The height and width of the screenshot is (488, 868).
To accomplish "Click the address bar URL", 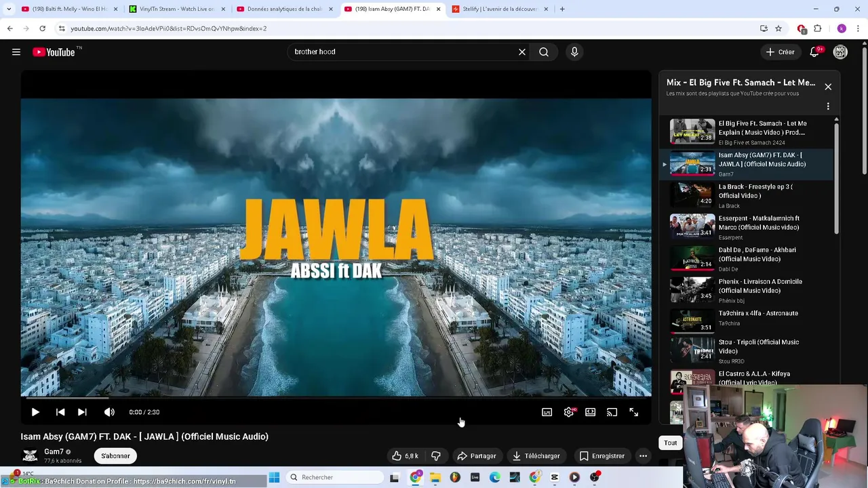I will [168, 28].
